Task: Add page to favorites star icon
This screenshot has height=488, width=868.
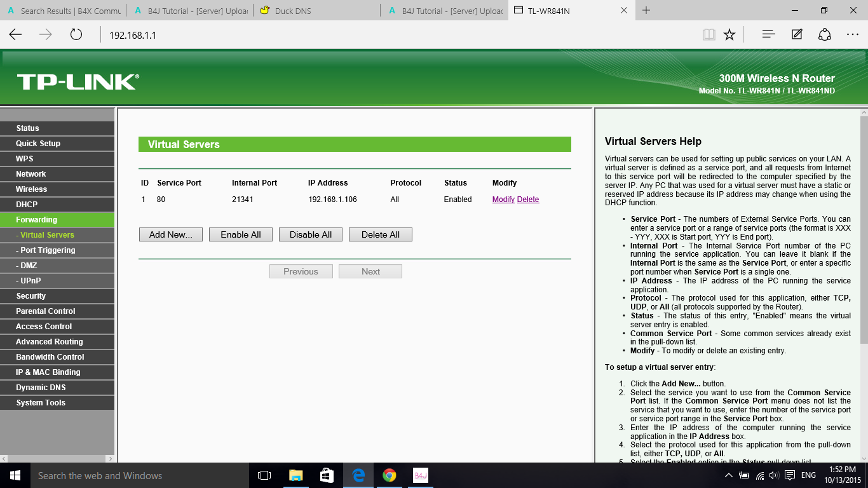Action: pos(729,35)
